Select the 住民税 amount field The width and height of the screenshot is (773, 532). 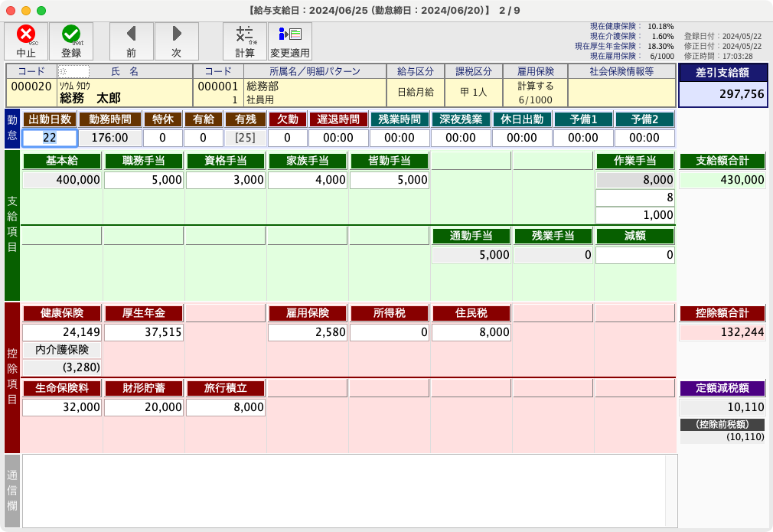[471, 332]
